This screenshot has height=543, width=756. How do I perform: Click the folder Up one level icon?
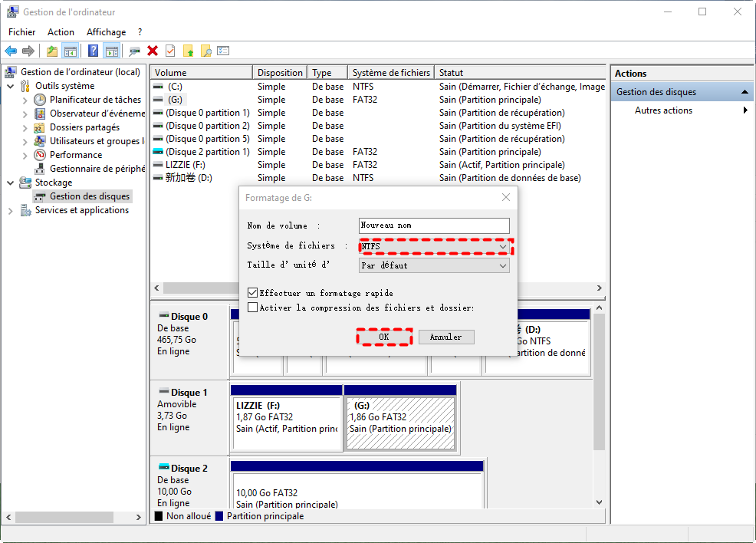click(x=51, y=51)
